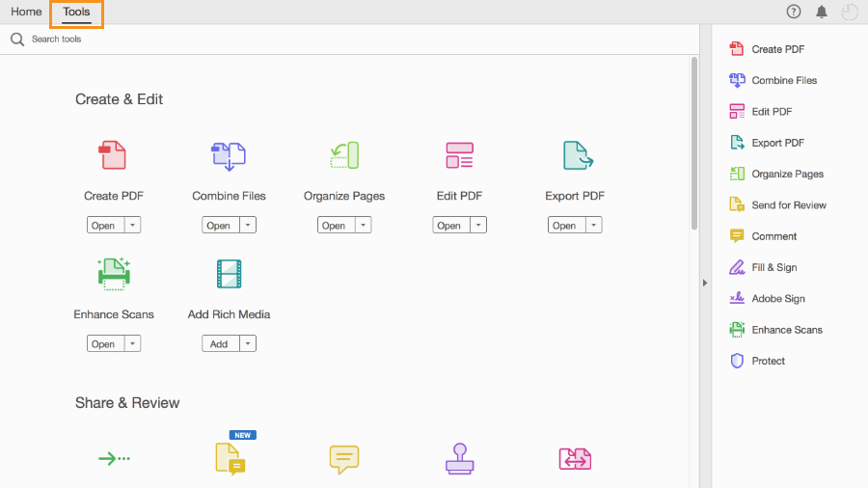The height and width of the screenshot is (488, 868).
Task: Click the Add Rich Media film icon
Action: [x=229, y=274]
